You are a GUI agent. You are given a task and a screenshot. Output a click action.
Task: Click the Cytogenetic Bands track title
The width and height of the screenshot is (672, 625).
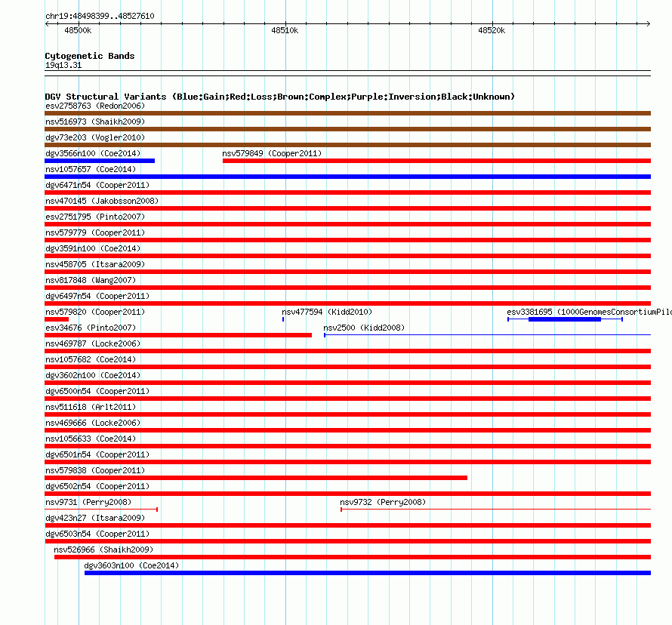pos(90,56)
